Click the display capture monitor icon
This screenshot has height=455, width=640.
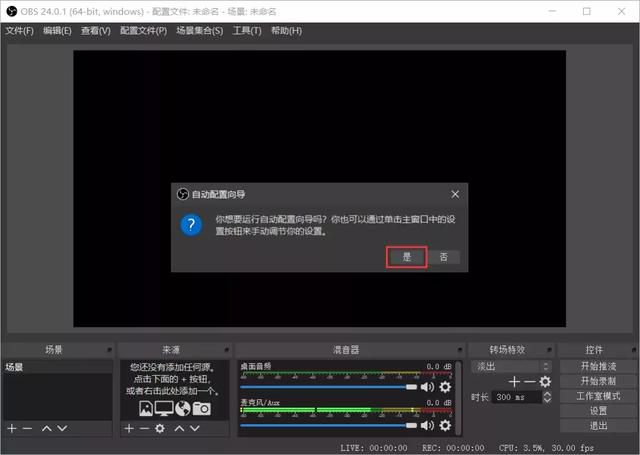(164, 408)
